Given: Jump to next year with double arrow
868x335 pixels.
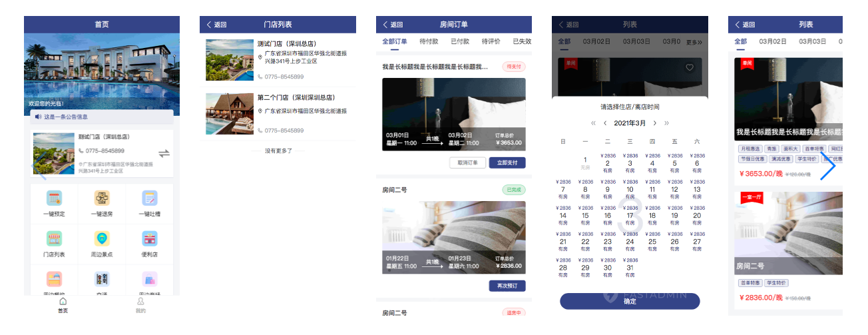Looking at the screenshot, I should (x=666, y=123).
